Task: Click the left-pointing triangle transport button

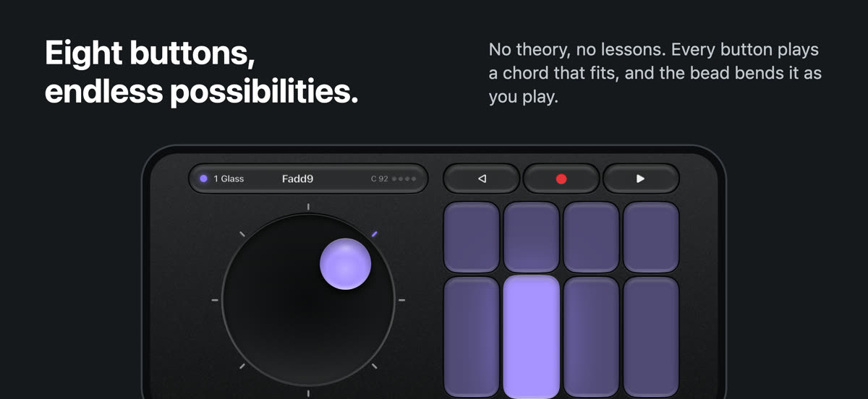Action: [482, 179]
